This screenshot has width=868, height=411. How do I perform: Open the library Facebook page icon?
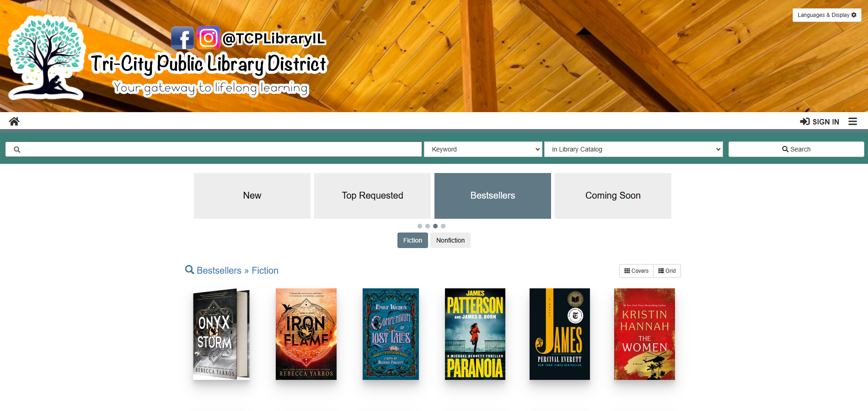click(x=182, y=38)
